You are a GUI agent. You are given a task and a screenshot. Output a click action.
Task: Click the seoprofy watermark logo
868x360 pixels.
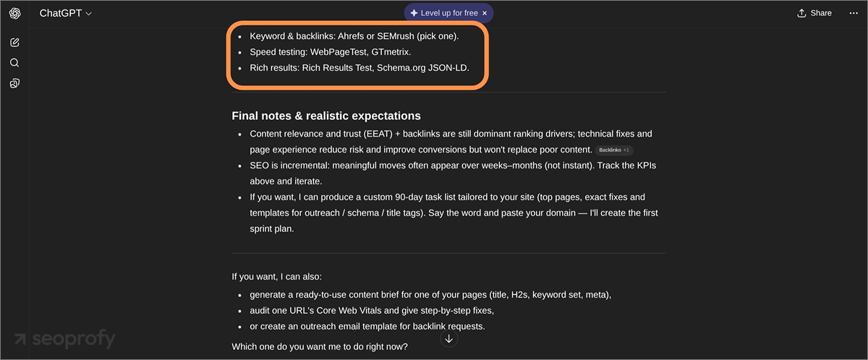[64, 339]
